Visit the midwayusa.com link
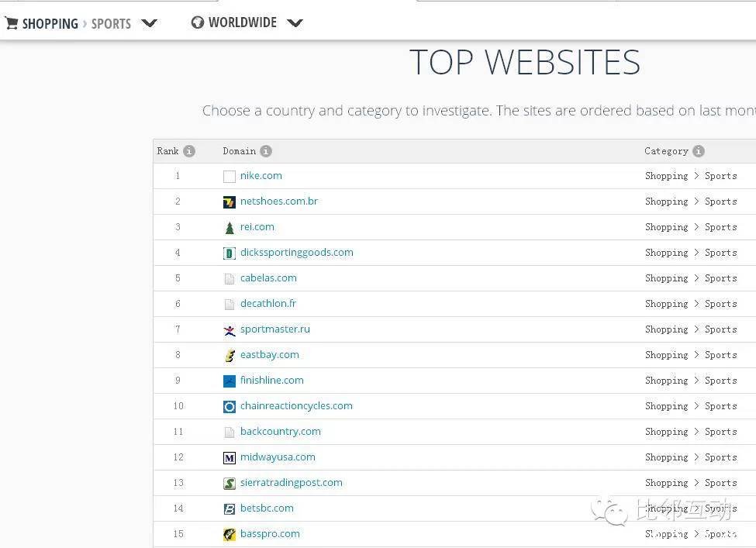Viewport: 756px width, 548px height. [278, 457]
